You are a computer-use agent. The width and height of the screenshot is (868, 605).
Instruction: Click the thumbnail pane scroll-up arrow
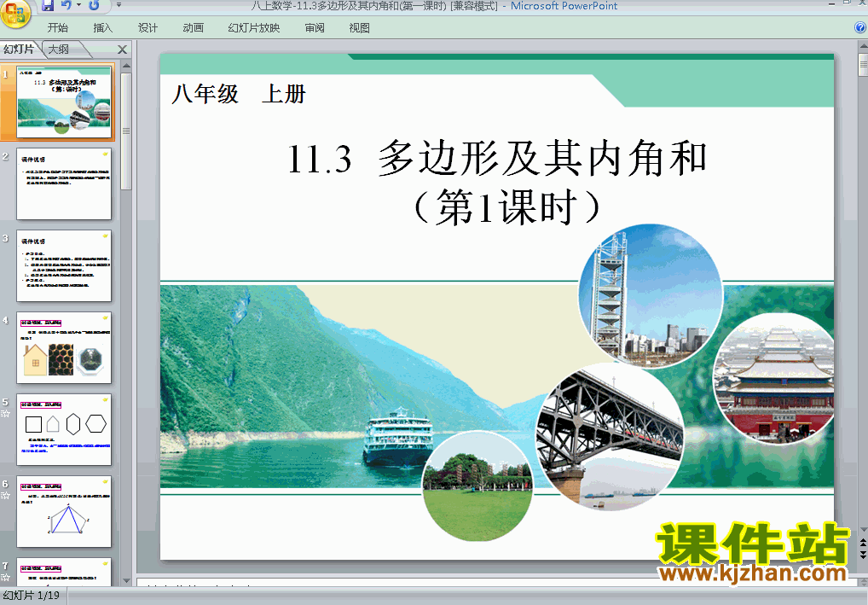click(126, 66)
